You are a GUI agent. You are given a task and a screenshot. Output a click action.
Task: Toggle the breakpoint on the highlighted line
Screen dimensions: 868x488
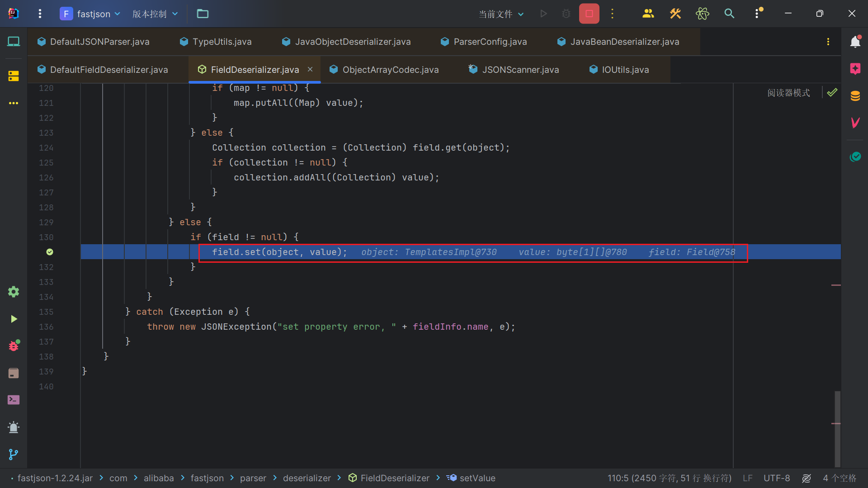point(50,252)
